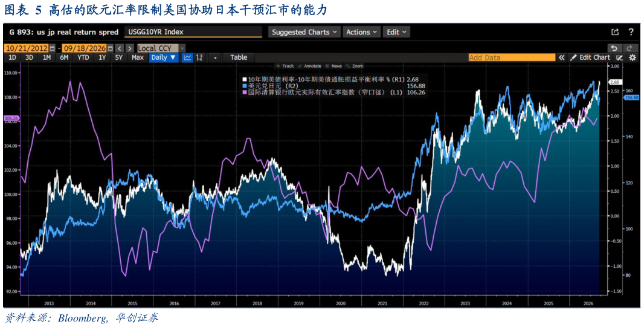Click the 110.00 label on left axis
This screenshot has height=327, width=644.
click(12, 73)
